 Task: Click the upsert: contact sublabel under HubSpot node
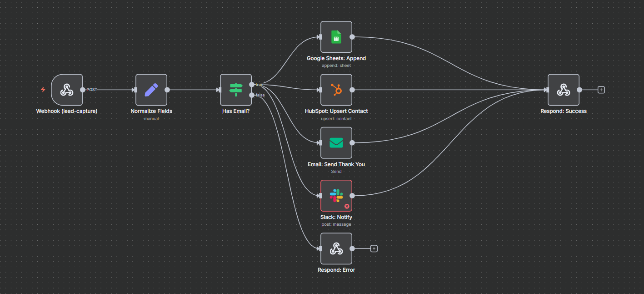(x=336, y=118)
